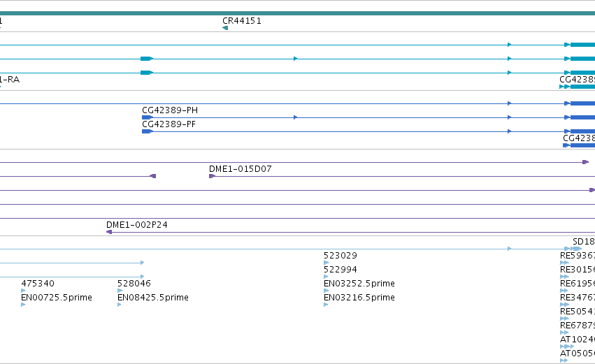
Task: Select the purple start arrow of DME1-015D07
Action: pyautogui.click(x=212, y=176)
